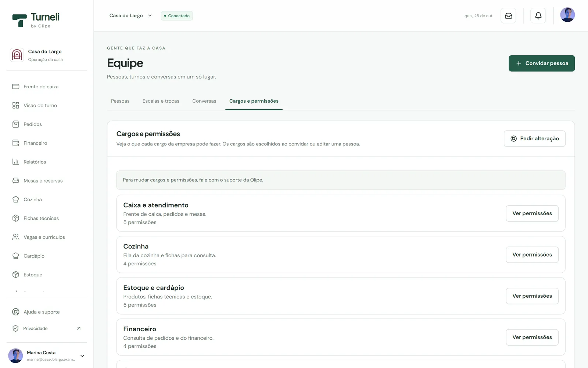The image size is (588, 368).
Task: Click the support notice about Olipe
Action: point(341,180)
